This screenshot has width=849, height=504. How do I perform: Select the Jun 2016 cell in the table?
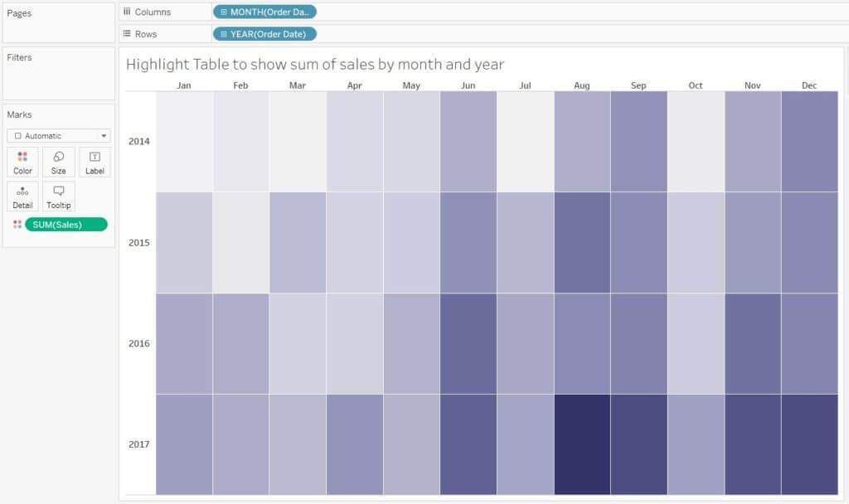pyautogui.click(x=468, y=343)
